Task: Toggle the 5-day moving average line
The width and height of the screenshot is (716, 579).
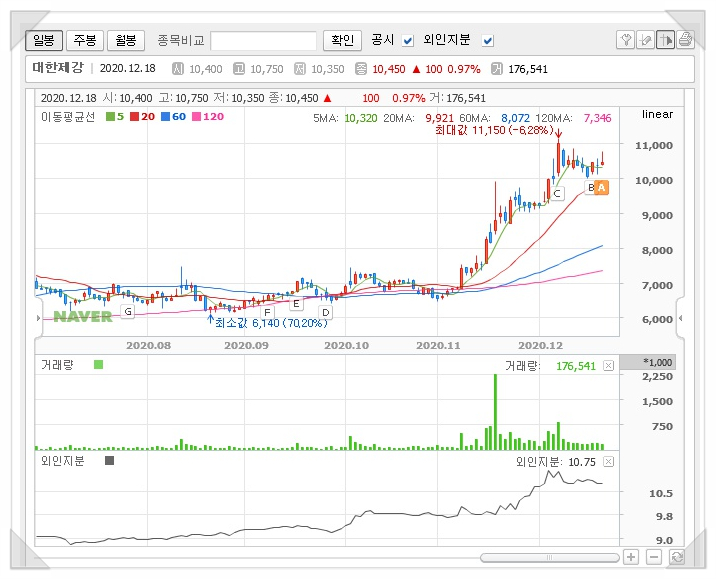Action: [115, 117]
